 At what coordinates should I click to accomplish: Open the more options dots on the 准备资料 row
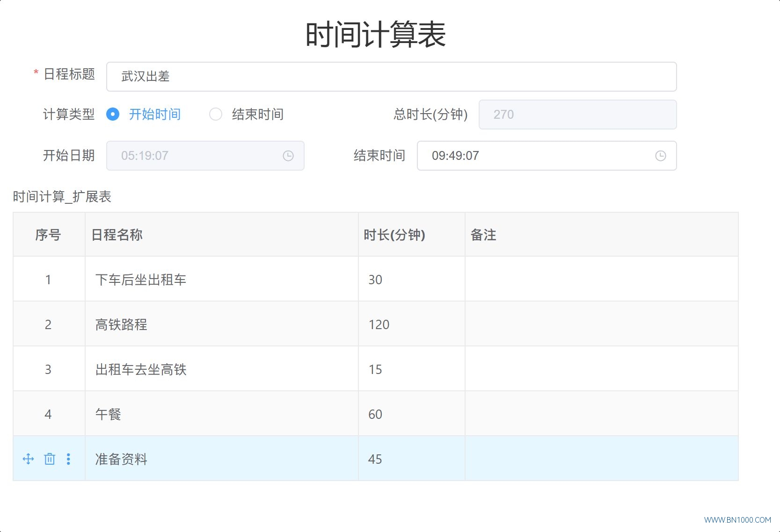(68, 459)
